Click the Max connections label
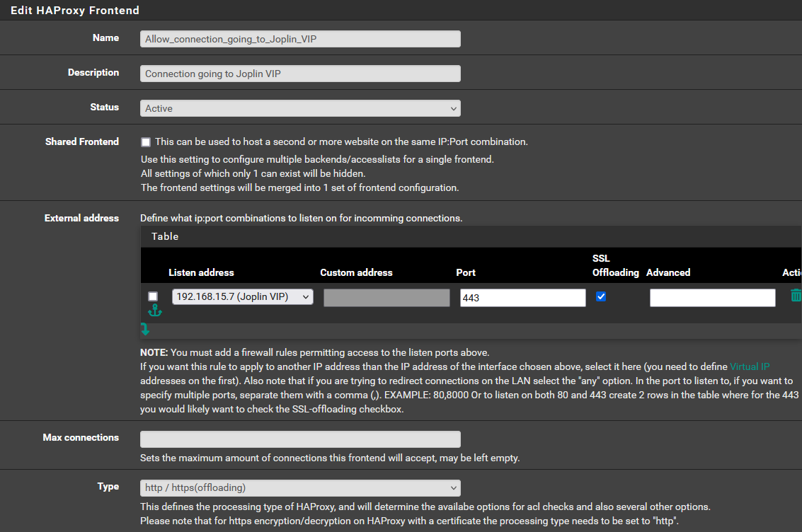The image size is (802, 532). (81, 437)
